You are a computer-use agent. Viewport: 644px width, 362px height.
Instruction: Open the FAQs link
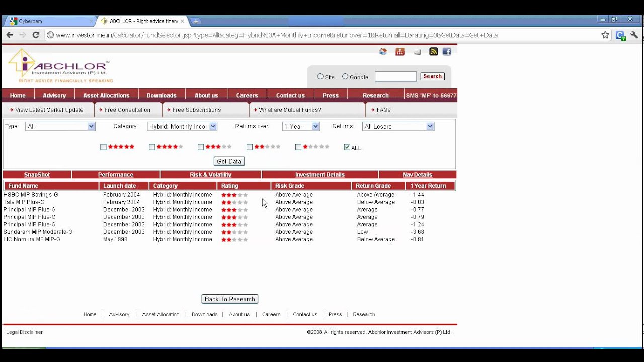coord(383,110)
